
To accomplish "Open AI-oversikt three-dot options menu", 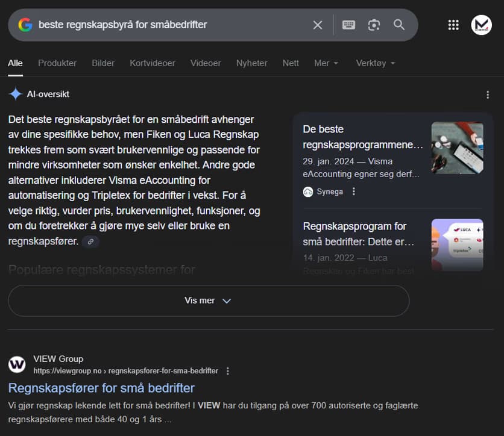I will coord(488,95).
